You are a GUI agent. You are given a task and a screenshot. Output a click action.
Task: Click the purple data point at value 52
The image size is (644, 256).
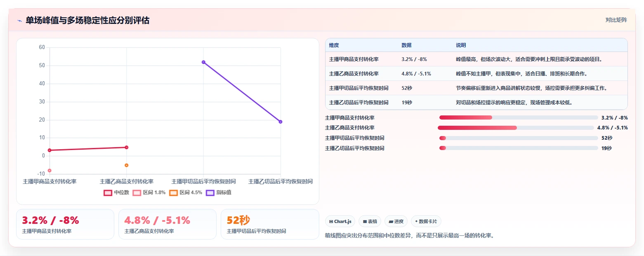coord(203,62)
